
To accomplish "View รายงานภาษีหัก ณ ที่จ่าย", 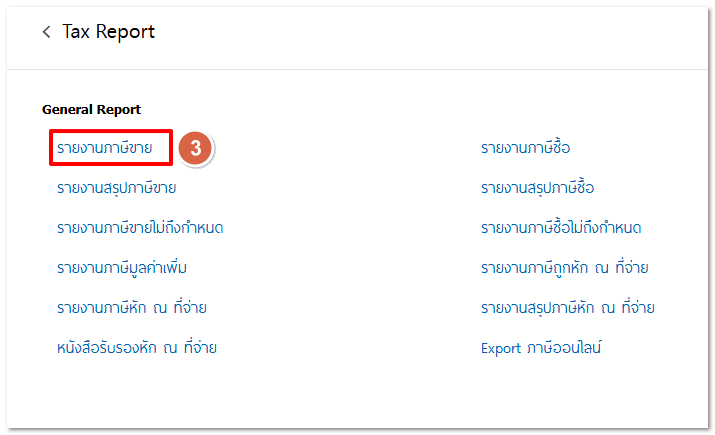I will [x=131, y=308].
